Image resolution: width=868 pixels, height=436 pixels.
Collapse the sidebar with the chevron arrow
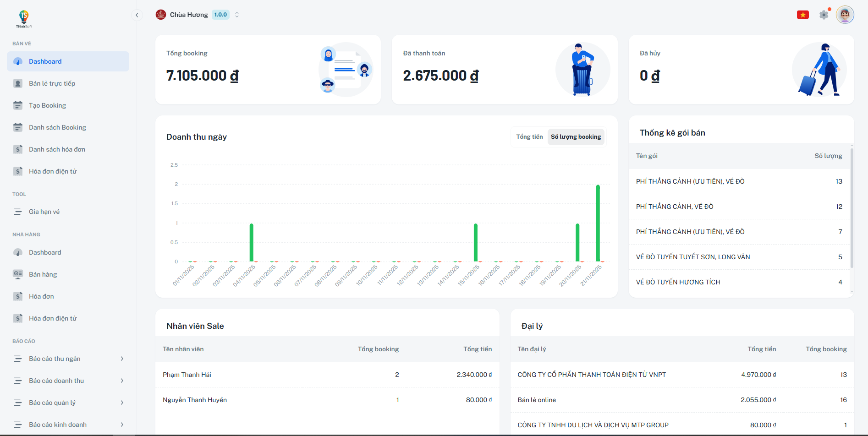(x=137, y=15)
